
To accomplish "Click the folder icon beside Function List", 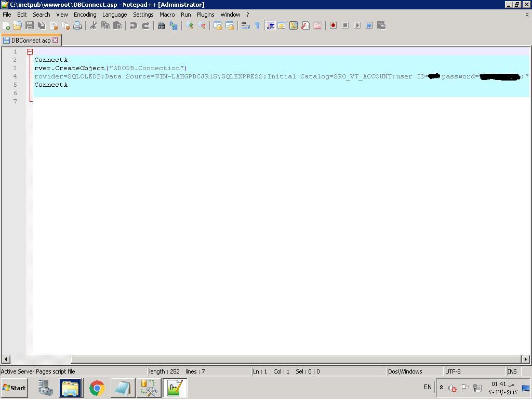I will click(317, 25).
